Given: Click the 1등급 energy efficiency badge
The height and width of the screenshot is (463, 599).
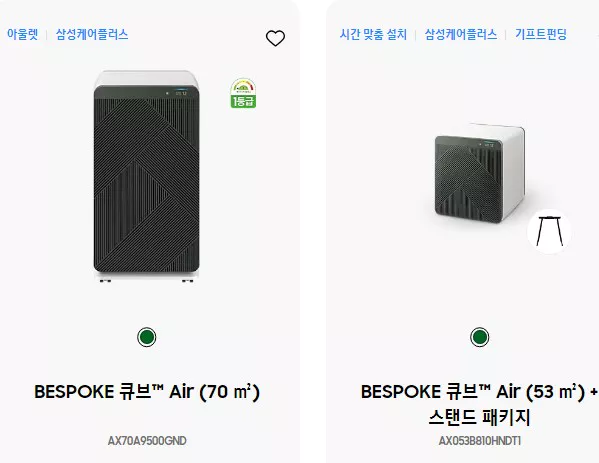Looking at the screenshot, I should [x=243, y=93].
